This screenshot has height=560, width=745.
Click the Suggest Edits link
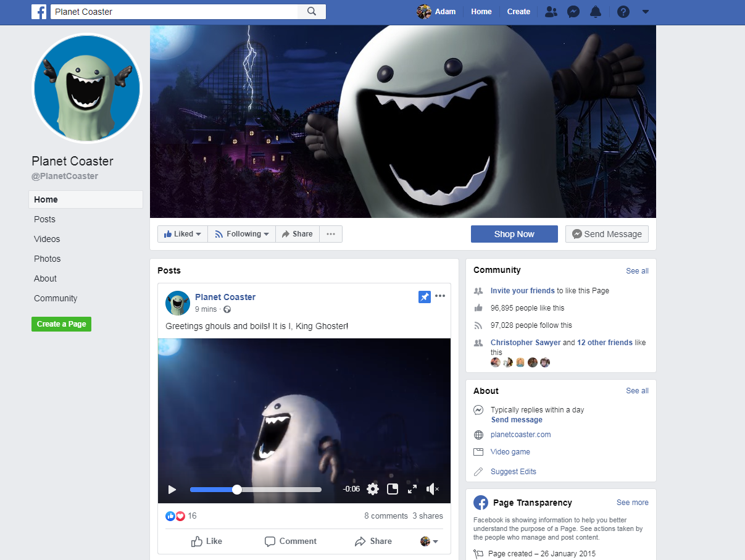(x=514, y=472)
